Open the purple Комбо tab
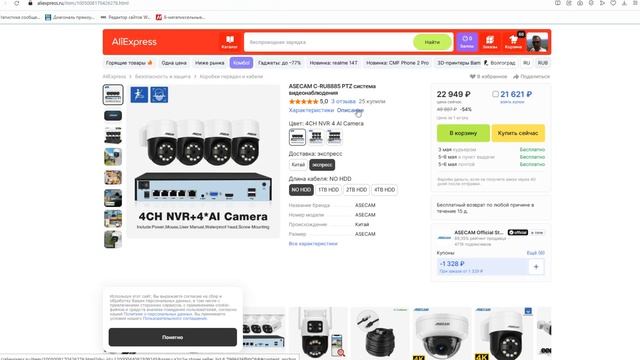 pyautogui.click(x=241, y=63)
